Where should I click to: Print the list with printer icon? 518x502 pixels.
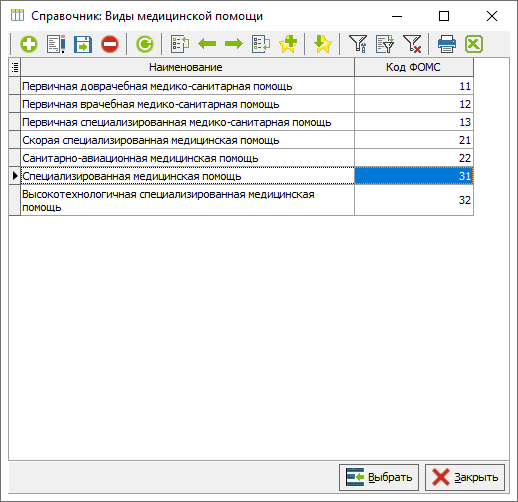click(447, 44)
